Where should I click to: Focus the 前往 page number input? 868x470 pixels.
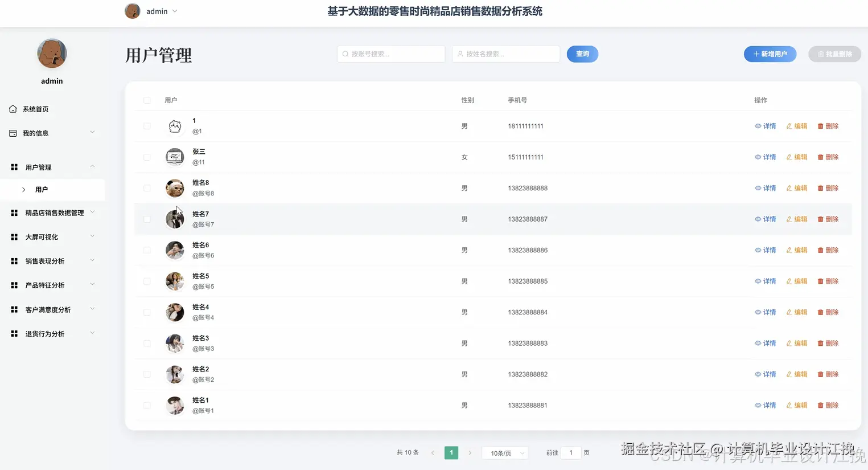(571, 453)
